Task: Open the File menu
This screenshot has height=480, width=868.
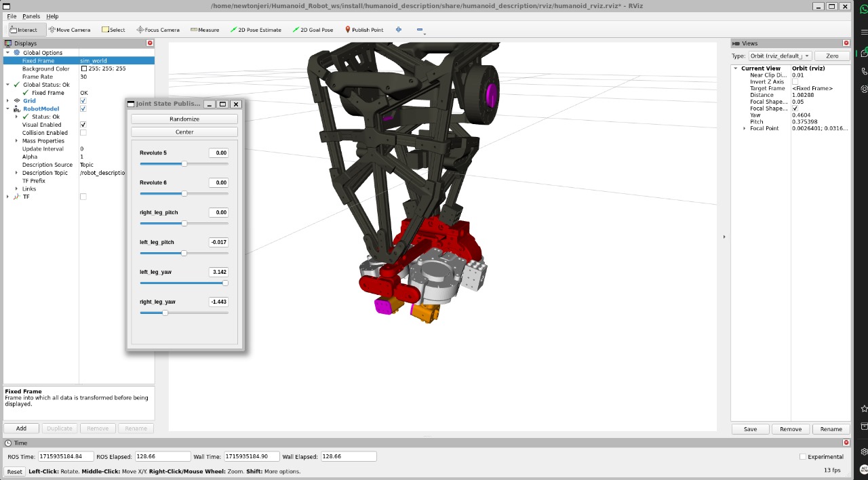Action: point(12,16)
